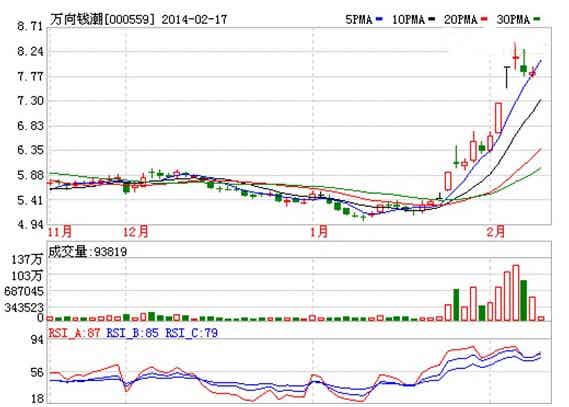Select the 1月 axis label
This screenshot has width=569, height=407.
tap(319, 231)
